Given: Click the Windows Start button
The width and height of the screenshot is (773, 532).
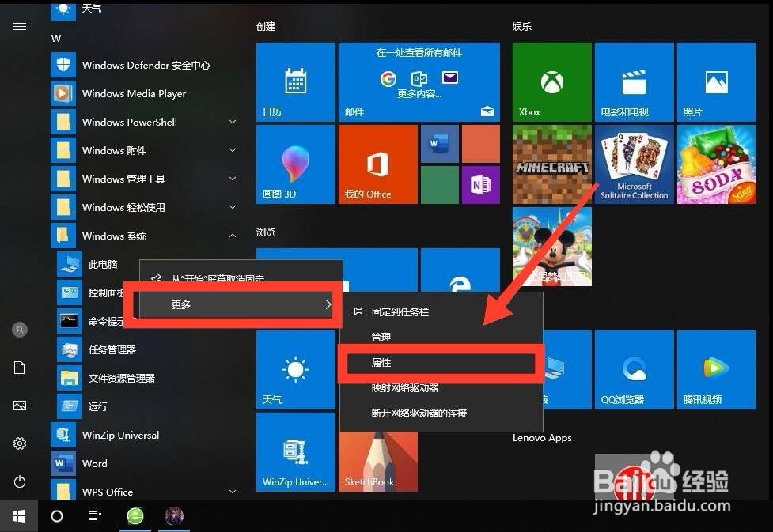Looking at the screenshot, I should click(x=19, y=516).
